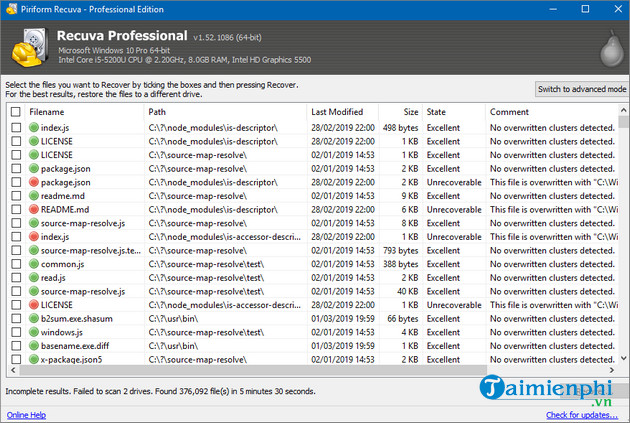Click green status icon beside windows.js
The image size is (630, 423).
[x=33, y=331]
